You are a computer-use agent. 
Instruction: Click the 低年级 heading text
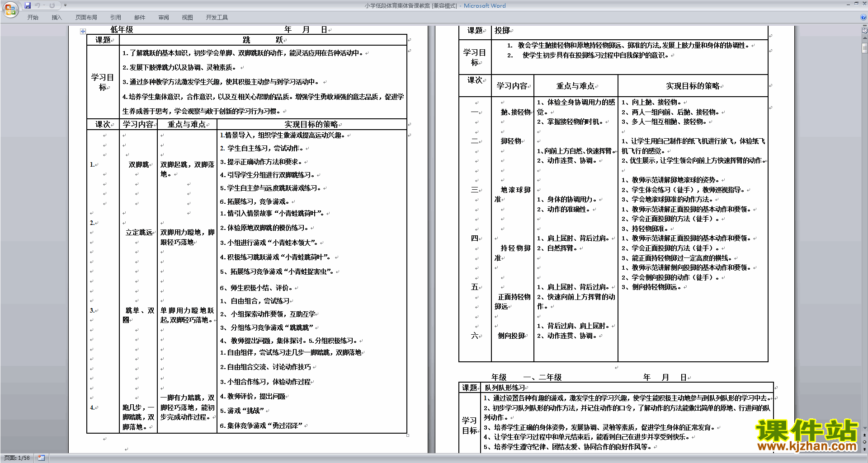click(x=122, y=29)
